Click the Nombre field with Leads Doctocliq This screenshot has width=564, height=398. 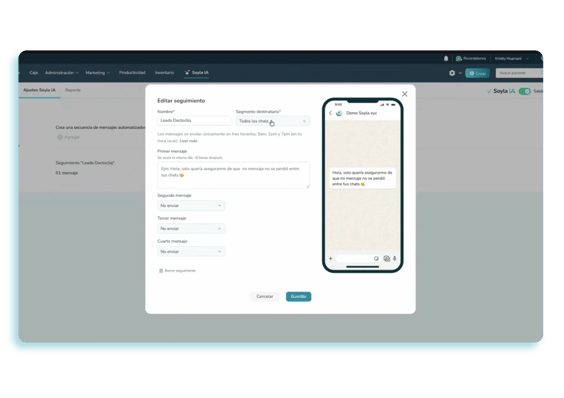tap(194, 121)
